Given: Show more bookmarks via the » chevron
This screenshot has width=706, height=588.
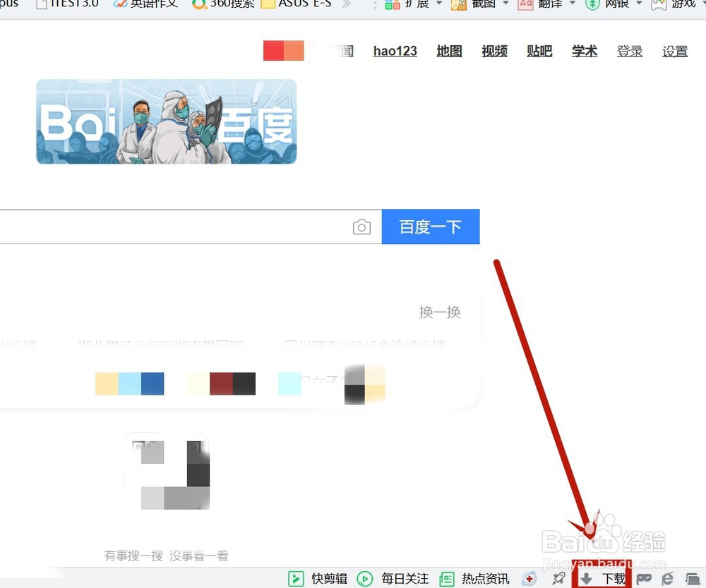Looking at the screenshot, I should coord(346,4).
